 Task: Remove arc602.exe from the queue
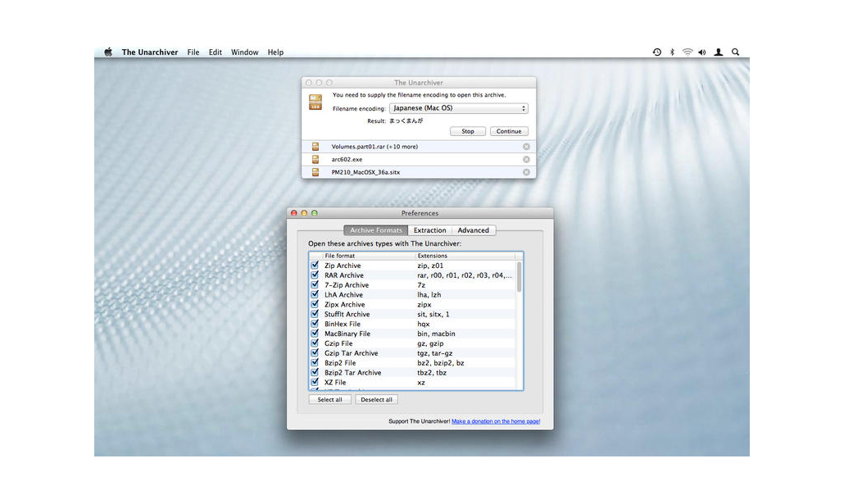(x=526, y=160)
